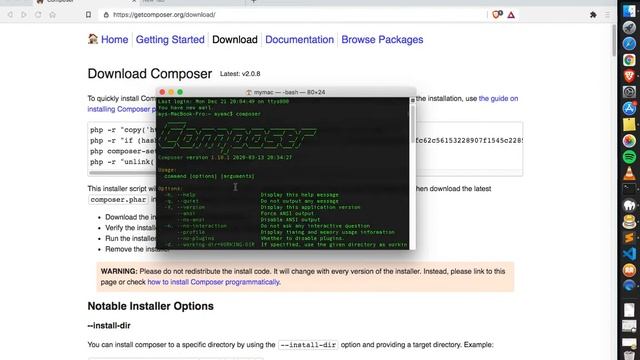Open the Getting Started nav link
Viewport: 640px width, 360px height.
170,40
